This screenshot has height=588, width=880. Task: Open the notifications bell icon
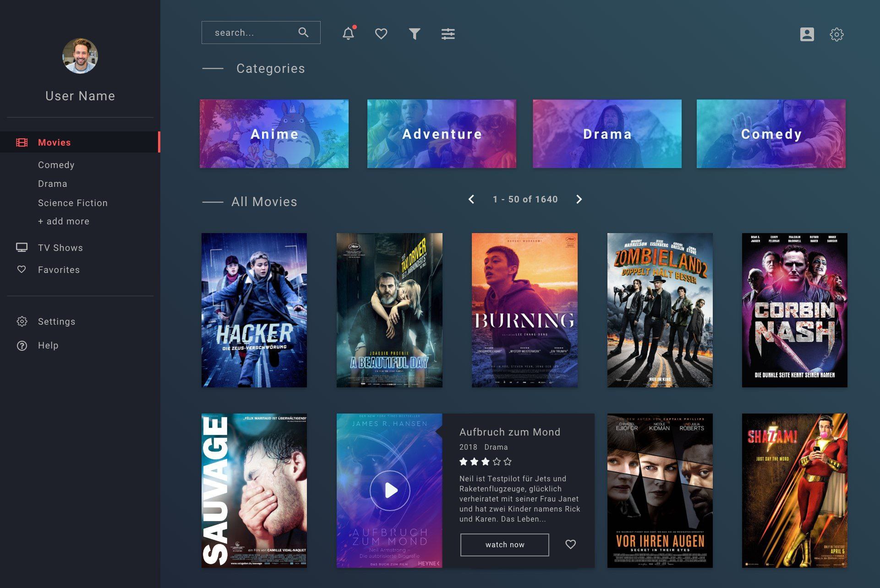[349, 33]
